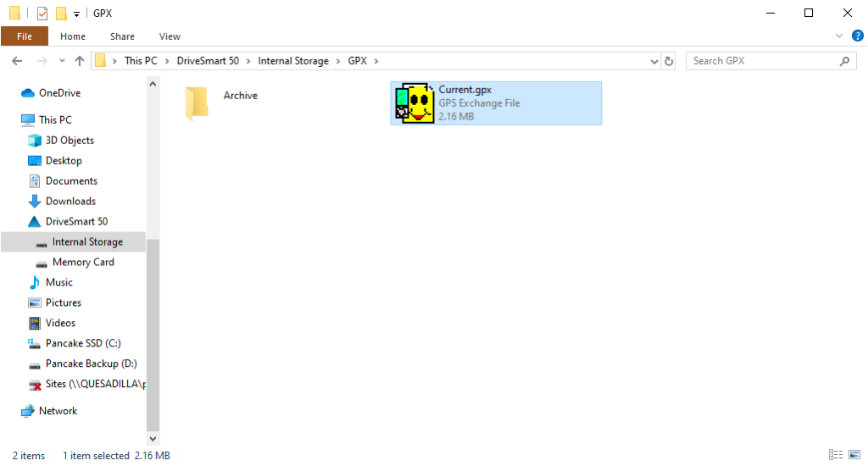
Task: Open the File ribbon tab
Action: [25, 36]
